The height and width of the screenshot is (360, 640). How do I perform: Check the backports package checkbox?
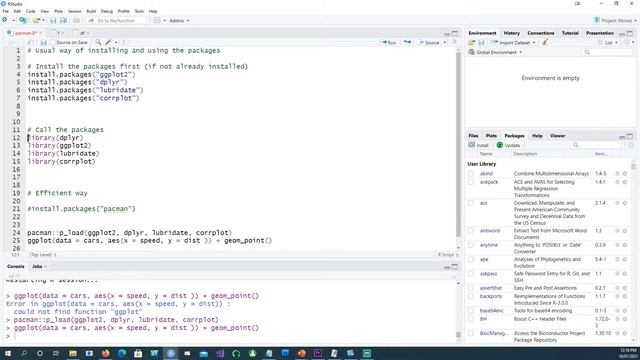471,296
